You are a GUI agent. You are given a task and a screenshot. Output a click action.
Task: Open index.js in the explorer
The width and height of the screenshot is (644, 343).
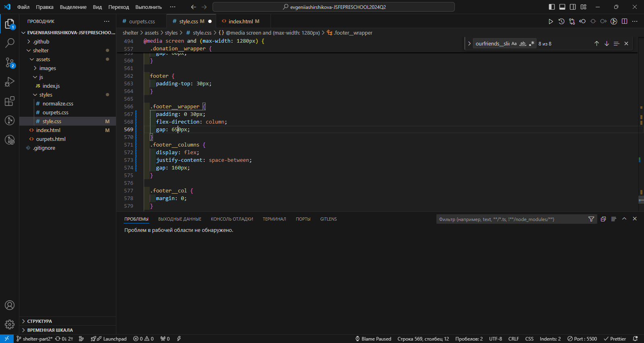click(68, 86)
